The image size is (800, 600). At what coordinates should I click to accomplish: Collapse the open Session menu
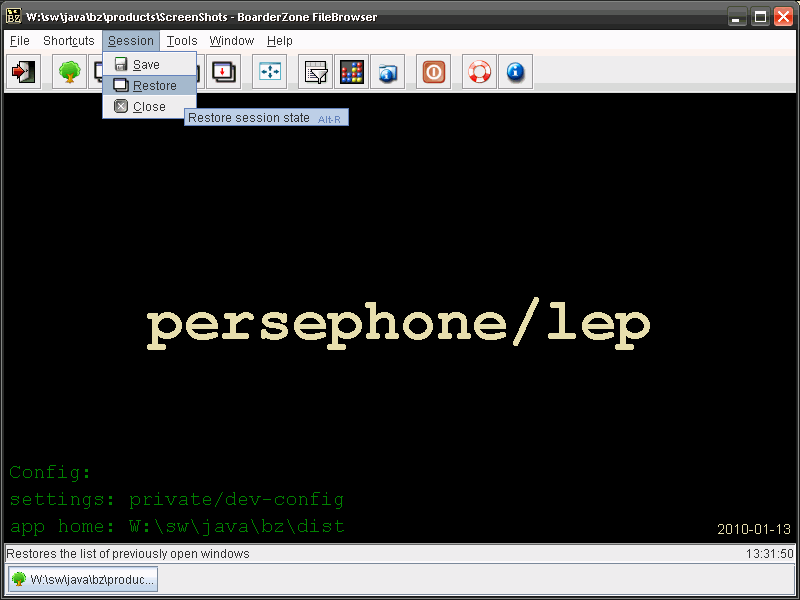131,41
